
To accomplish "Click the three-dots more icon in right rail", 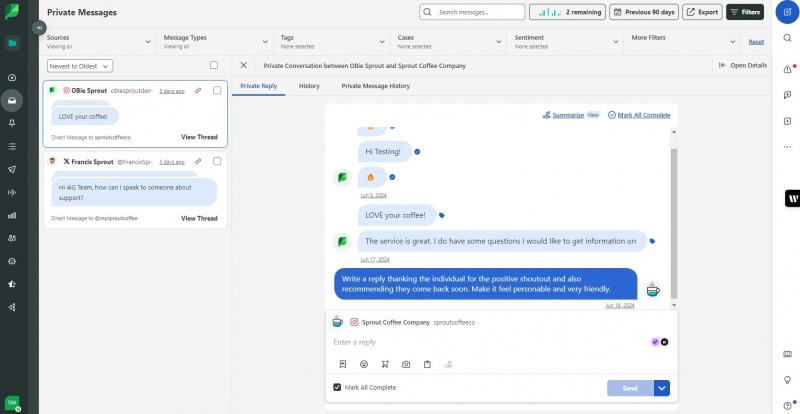I will pyautogui.click(x=787, y=147).
